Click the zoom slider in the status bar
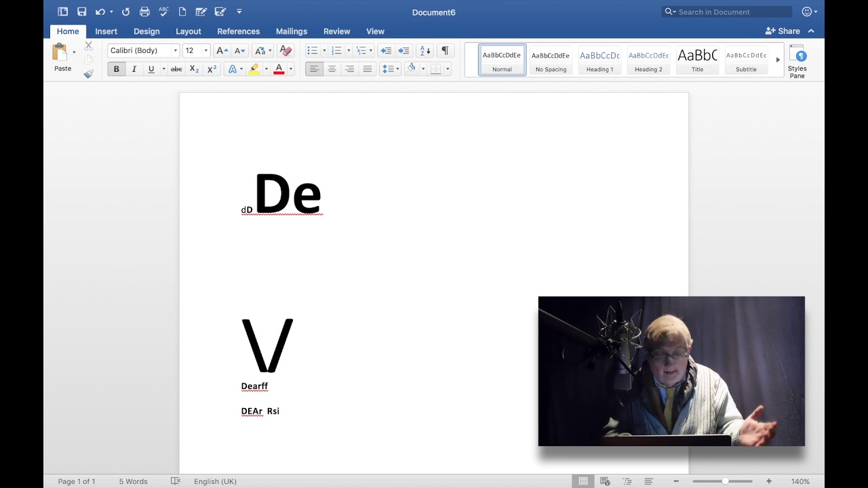The height and width of the screenshot is (488, 868). point(722,481)
